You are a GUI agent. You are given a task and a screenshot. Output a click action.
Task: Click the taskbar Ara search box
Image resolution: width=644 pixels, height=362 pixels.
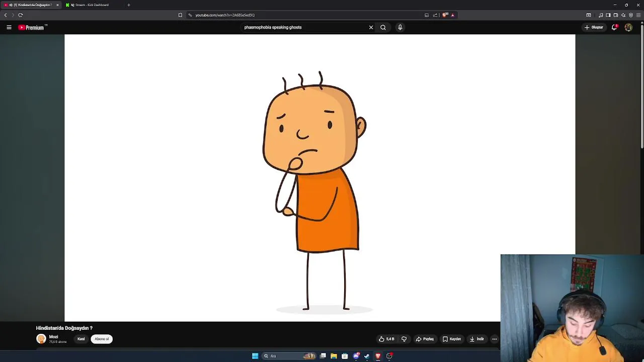(x=289, y=356)
